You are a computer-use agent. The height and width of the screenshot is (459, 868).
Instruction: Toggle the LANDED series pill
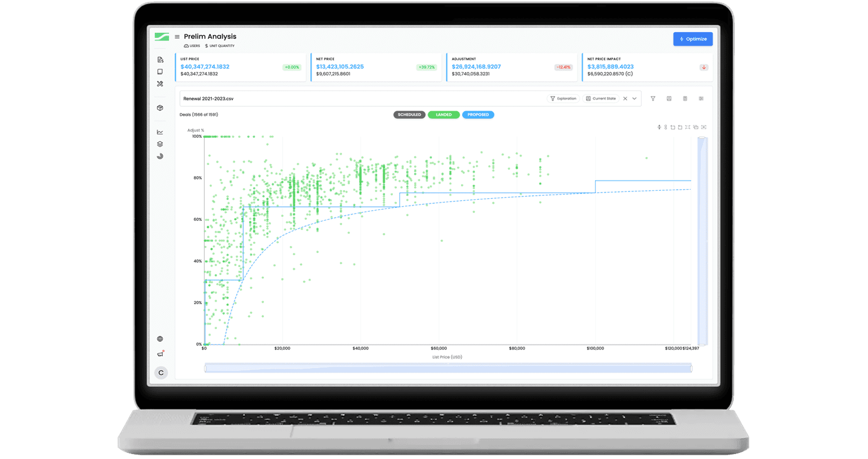pos(444,115)
